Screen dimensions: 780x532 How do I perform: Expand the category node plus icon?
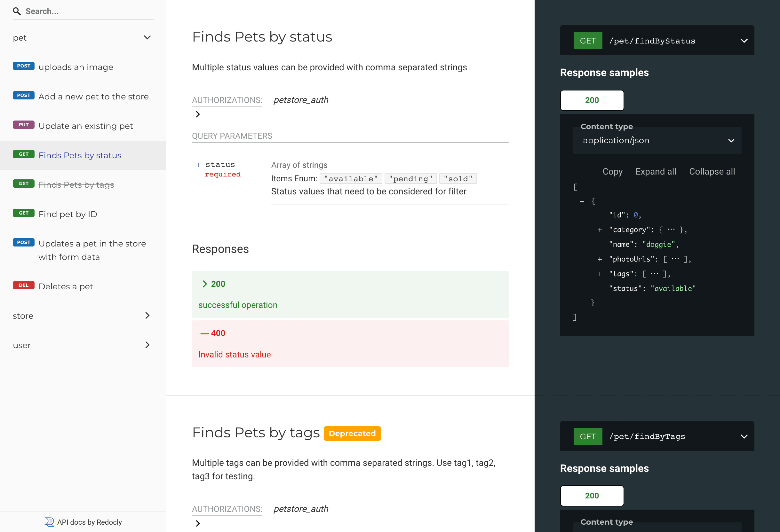[x=600, y=230]
